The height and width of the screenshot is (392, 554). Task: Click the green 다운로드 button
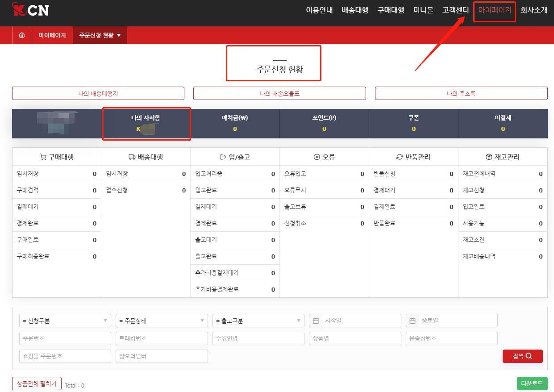(x=532, y=384)
